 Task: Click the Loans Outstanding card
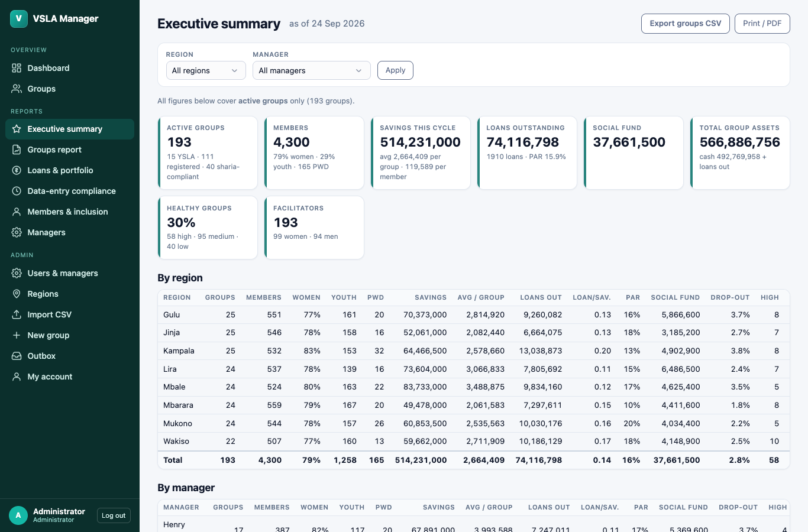527,153
